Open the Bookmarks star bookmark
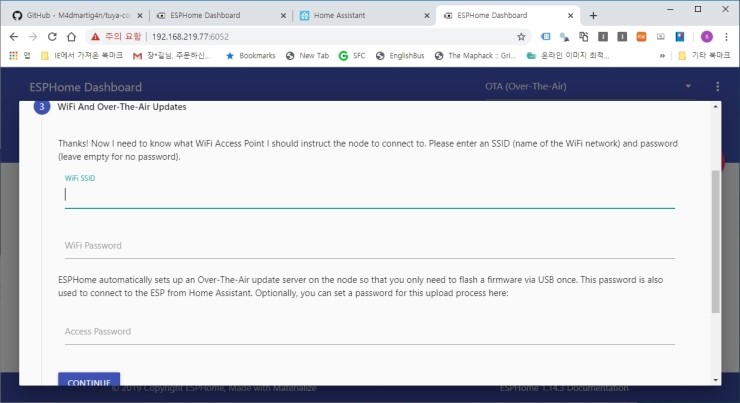 251,56
